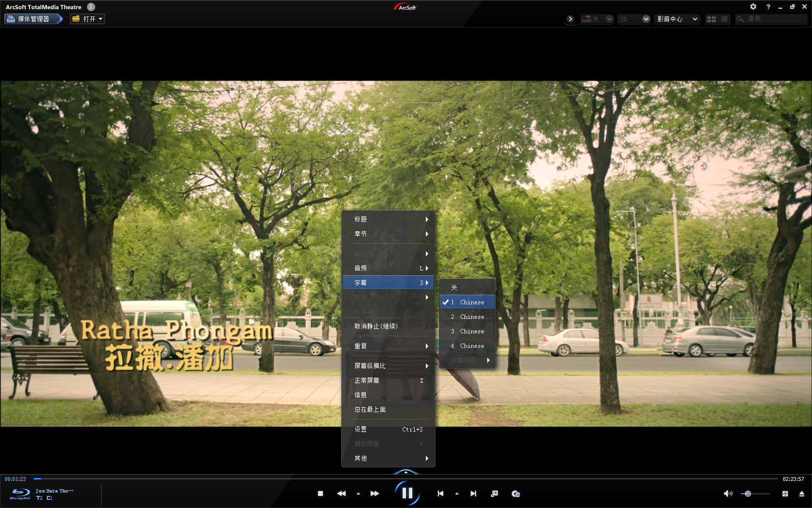
Task: Click the T2 title indicator
Action: point(40,498)
